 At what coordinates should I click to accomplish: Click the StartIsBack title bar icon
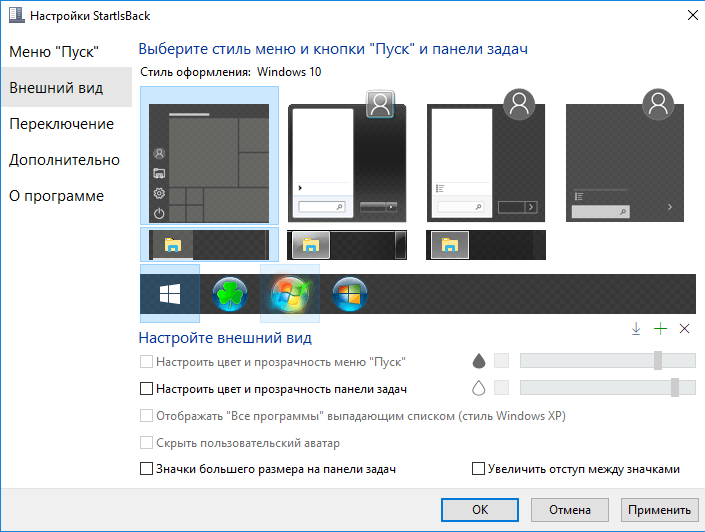point(17,15)
